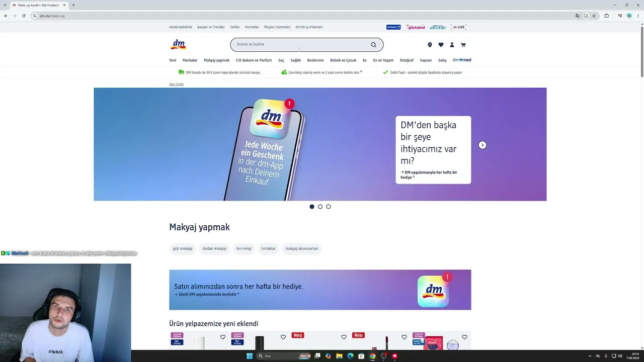The width and height of the screenshot is (644, 362).
Task: Open the Yeni menu item
Action: coord(173,60)
